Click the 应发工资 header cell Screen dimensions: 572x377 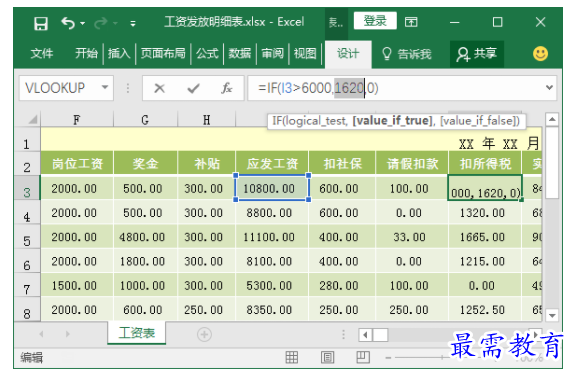coord(272,164)
